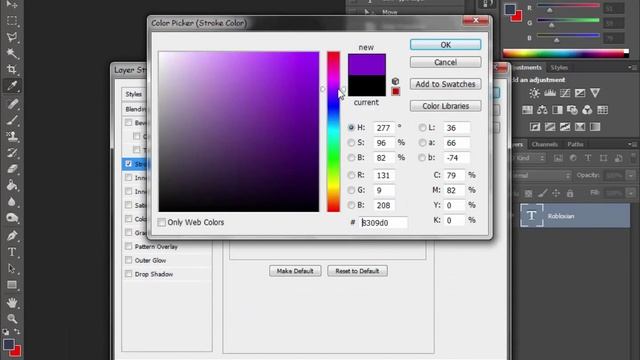640x360 pixels.
Task: Switch to the Paths tab
Action: coord(575,144)
